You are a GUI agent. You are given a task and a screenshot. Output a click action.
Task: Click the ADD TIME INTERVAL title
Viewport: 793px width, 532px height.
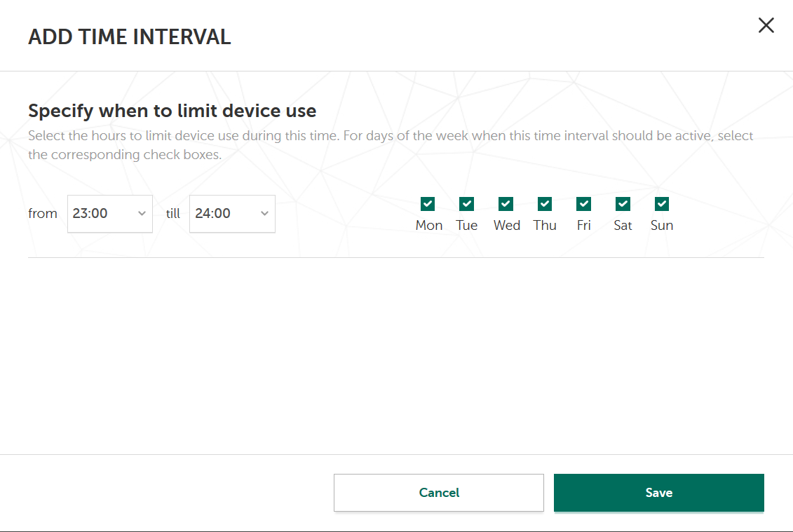coord(130,37)
